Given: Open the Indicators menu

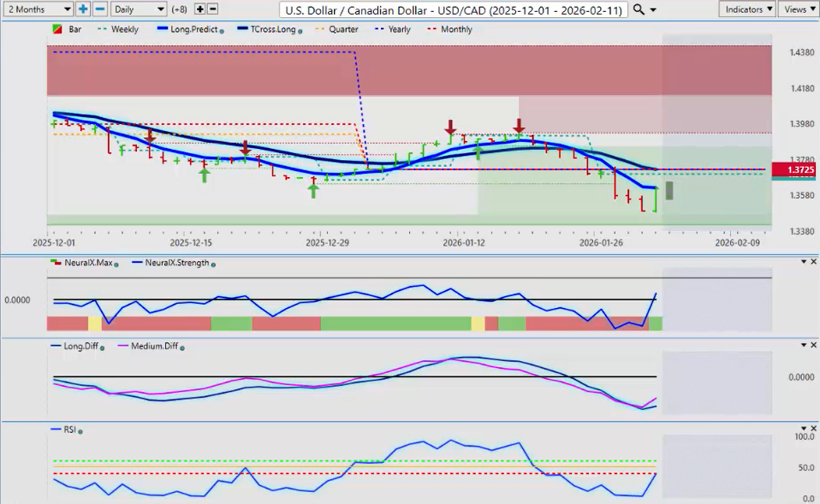Looking at the screenshot, I should click(746, 9).
